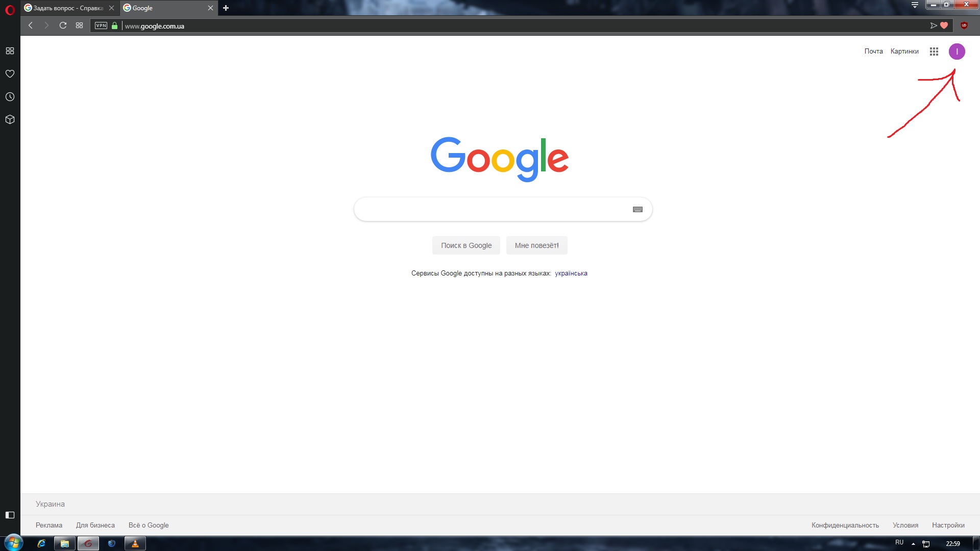Reload the Google page
Image resolution: width=980 pixels, height=551 pixels.
[63, 26]
